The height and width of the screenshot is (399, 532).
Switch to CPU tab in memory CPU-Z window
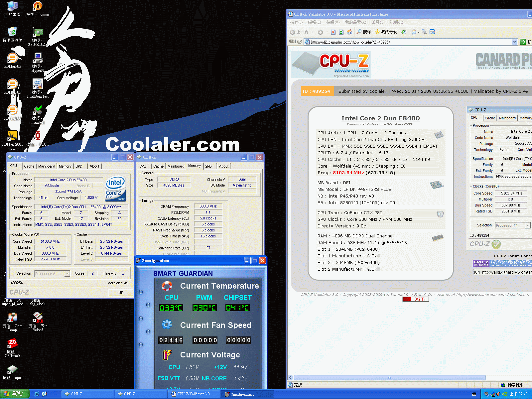click(x=143, y=166)
